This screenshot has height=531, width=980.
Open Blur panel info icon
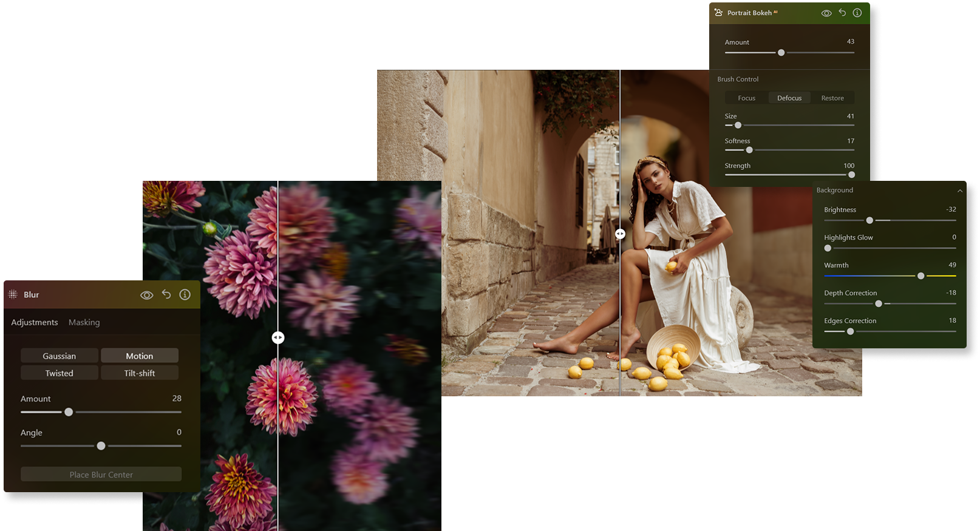[185, 294]
